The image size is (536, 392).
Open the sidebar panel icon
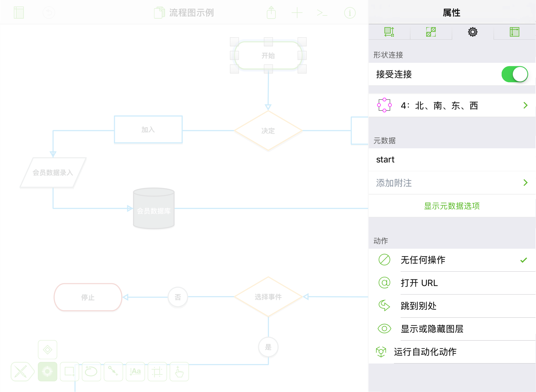click(19, 13)
